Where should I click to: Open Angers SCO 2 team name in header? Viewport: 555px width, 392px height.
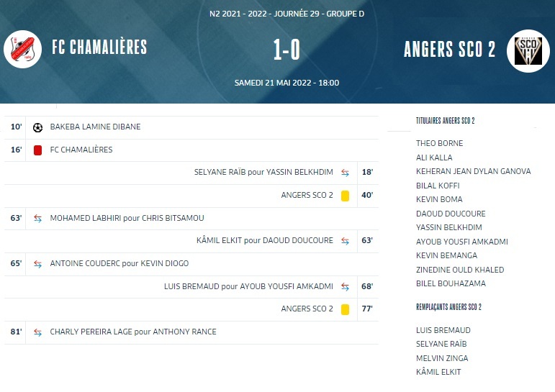click(449, 49)
